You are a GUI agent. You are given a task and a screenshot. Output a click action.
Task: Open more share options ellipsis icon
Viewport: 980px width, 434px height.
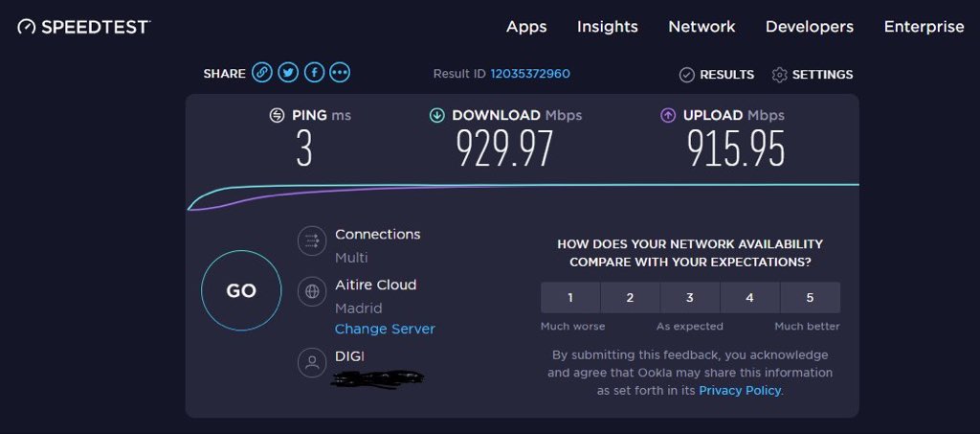pyautogui.click(x=340, y=73)
